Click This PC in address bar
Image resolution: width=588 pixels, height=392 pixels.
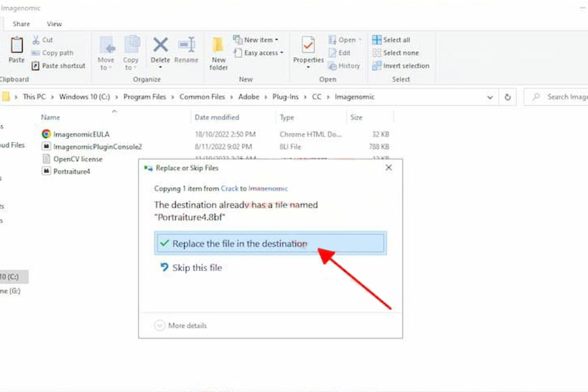coord(34,97)
